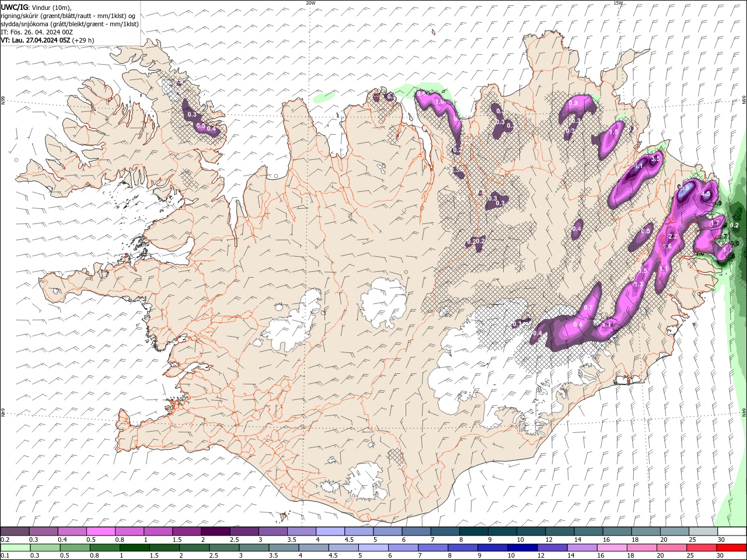747x560 pixels.
Task: Click the 0.2 label in the upper legend row
Action: 5,540
